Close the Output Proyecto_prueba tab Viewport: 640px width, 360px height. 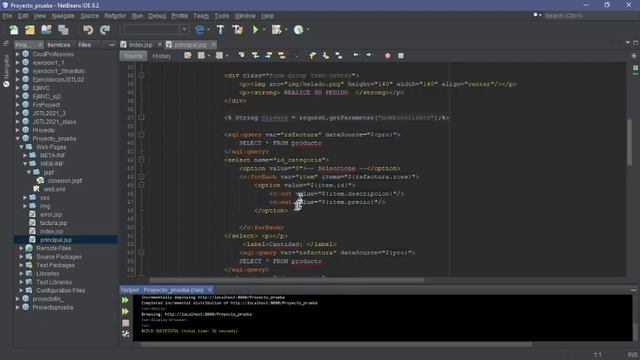(210, 290)
